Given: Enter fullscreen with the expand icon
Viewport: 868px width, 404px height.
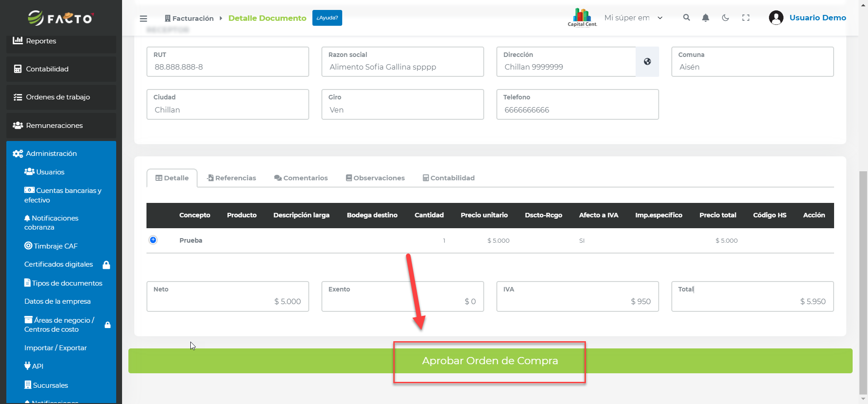Looking at the screenshot, I should point(745,18).
